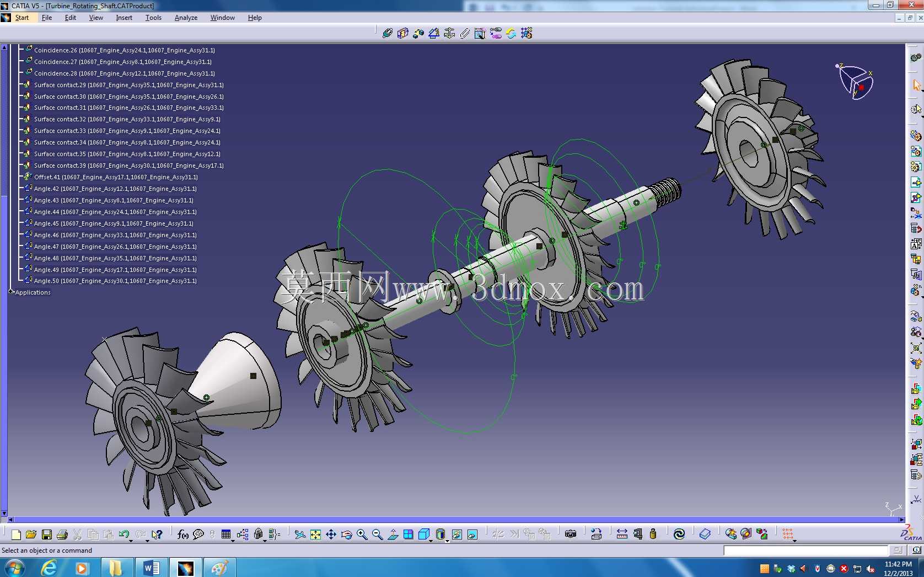Select the Measure Item tool

(x=638, y=534)
